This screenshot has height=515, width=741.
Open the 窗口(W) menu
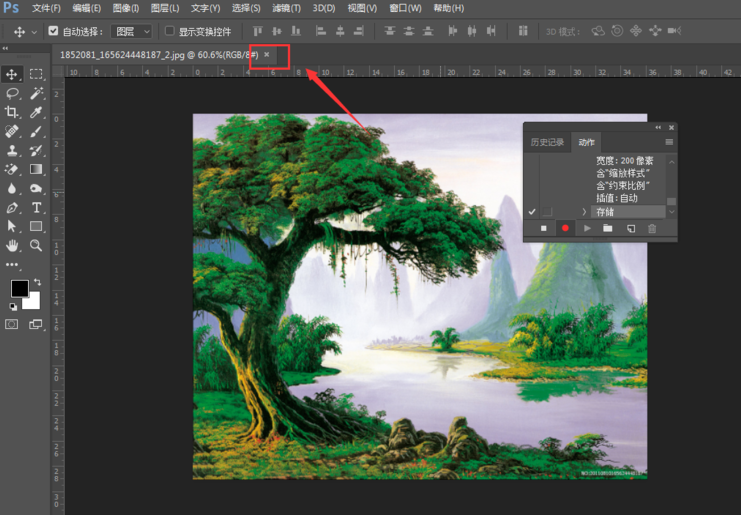[405, 8]
